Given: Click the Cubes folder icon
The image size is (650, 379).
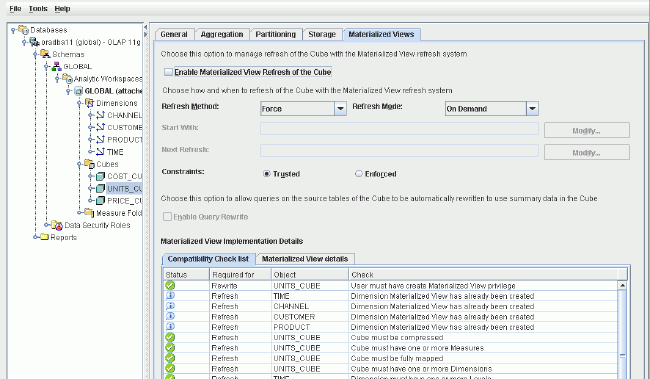Looking at the screenshot, I should 89,164.
